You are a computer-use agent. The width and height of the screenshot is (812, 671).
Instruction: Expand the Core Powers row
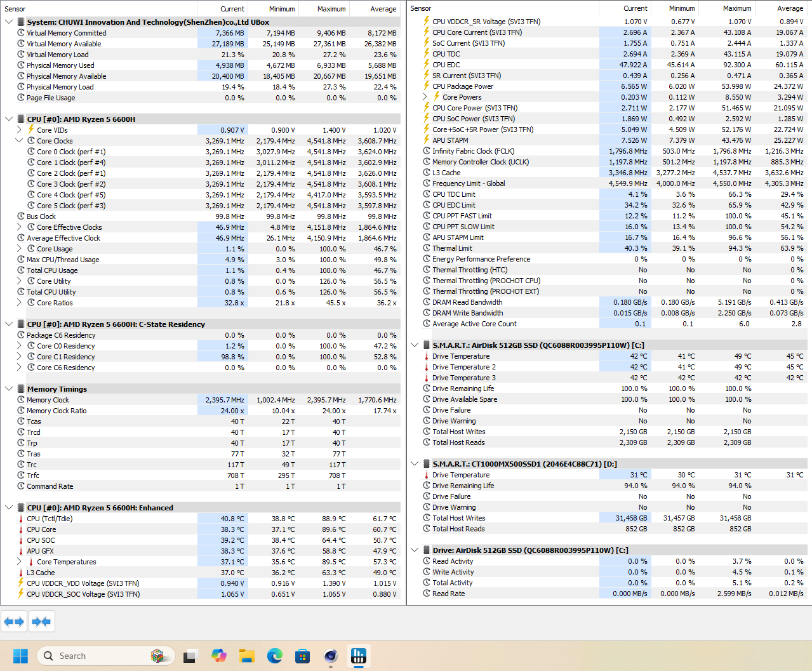(425, 97)
